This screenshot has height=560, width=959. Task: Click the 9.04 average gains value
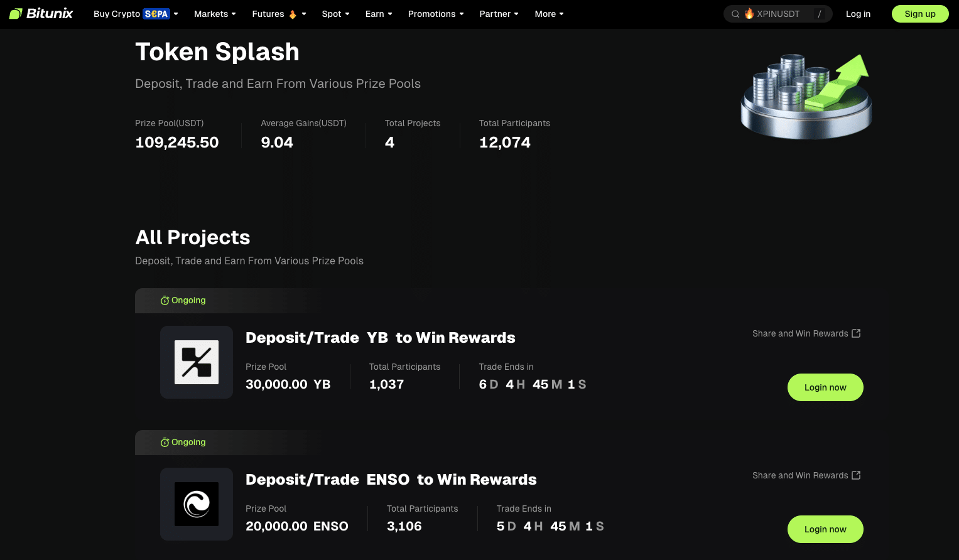(277, 143)
